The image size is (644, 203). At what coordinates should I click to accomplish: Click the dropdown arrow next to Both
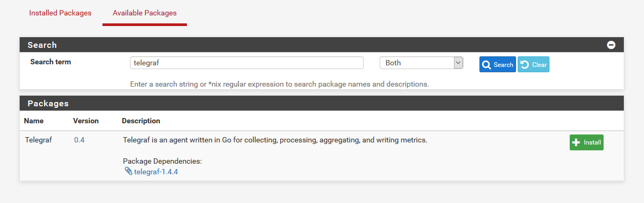point(458,63)
